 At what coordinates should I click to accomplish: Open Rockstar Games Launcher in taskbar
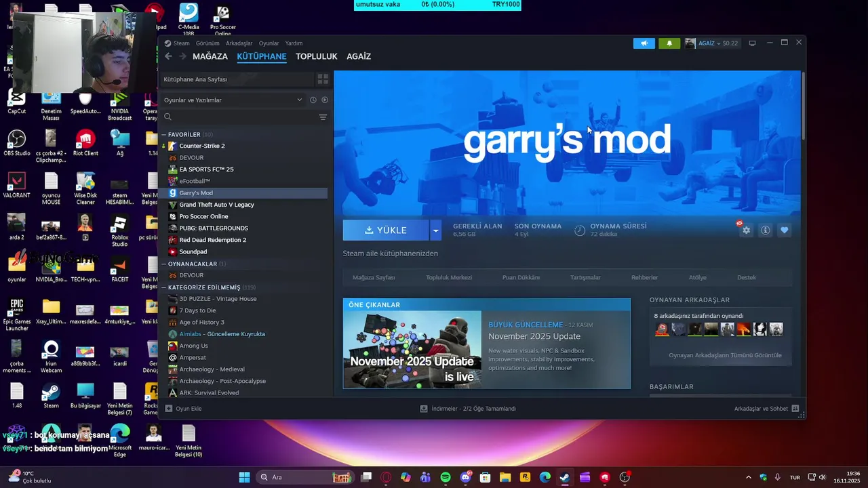pos(525,477)
